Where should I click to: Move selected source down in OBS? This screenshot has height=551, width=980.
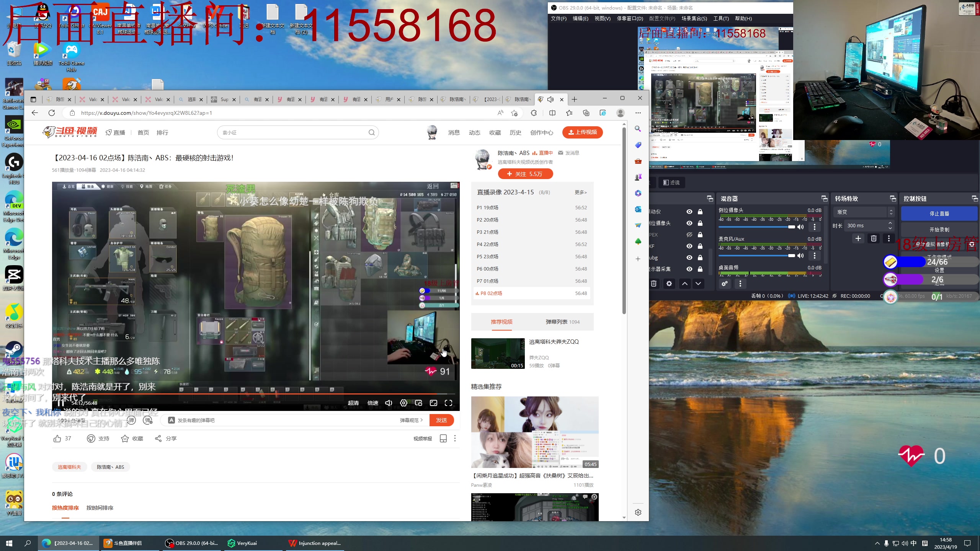point(698,284)
